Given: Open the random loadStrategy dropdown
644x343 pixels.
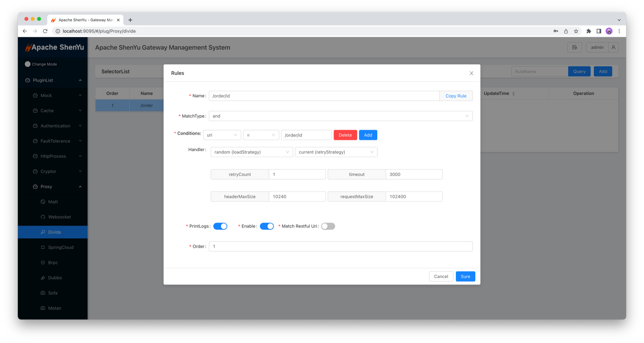Looking at the screenshot, I should point(252,152).
